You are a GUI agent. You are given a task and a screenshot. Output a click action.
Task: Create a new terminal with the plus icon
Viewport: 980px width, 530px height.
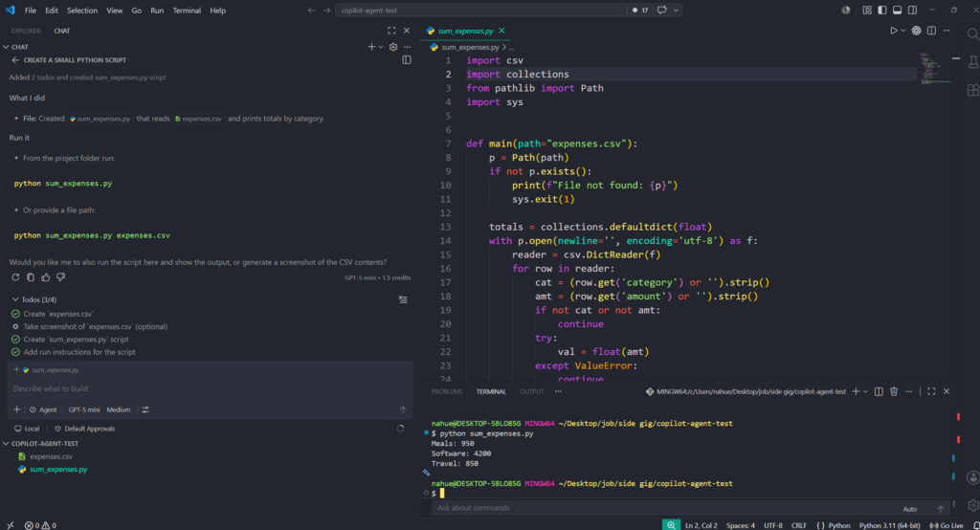[x=856, y=391]
